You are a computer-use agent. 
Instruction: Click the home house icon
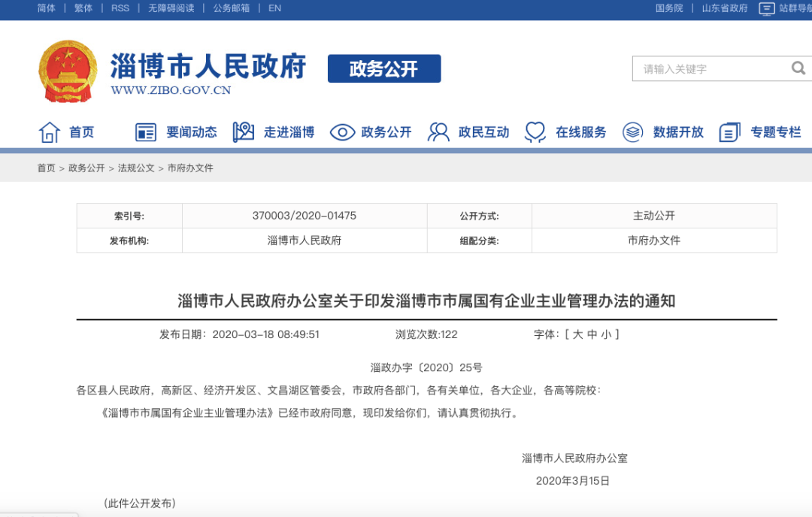coord(50,132)
